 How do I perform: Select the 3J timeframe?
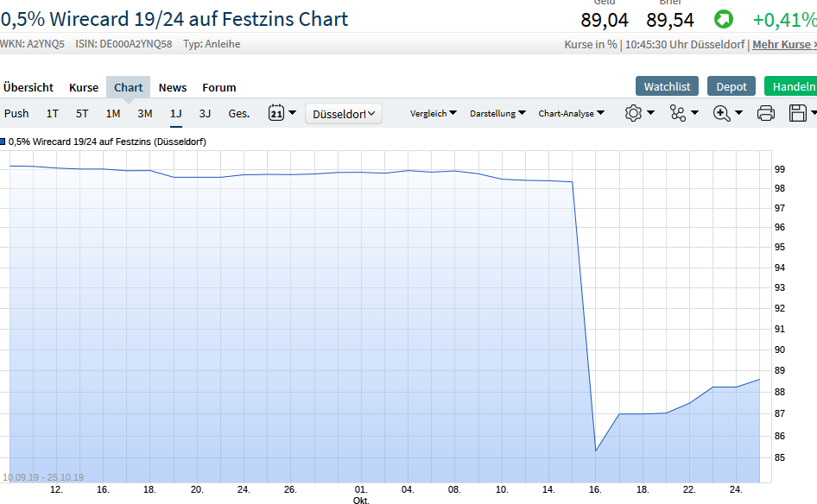205,114
